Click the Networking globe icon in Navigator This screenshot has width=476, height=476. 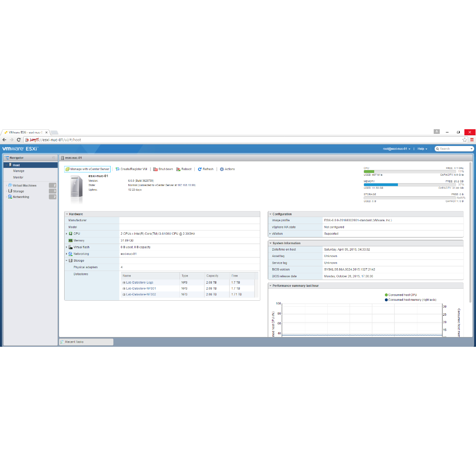click(10, 197)
